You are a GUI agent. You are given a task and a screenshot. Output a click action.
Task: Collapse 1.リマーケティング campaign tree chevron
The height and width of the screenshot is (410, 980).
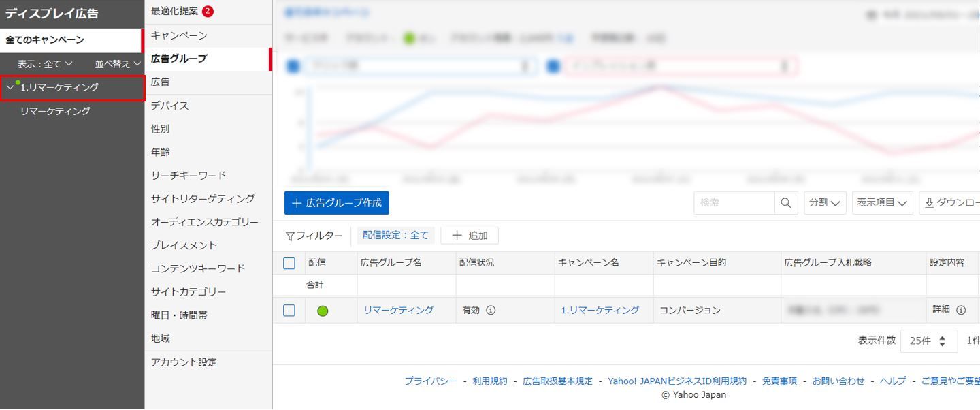(x=10, y=87)
